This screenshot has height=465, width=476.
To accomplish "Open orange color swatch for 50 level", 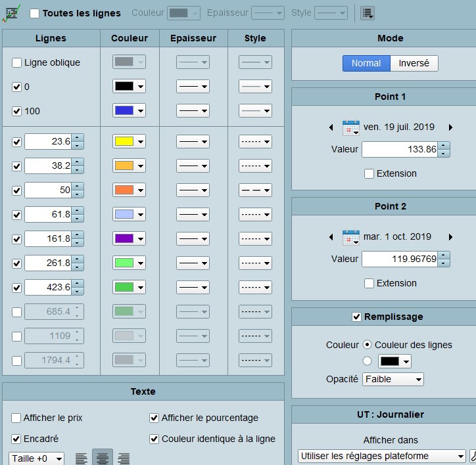I will (x=129, y=190).
